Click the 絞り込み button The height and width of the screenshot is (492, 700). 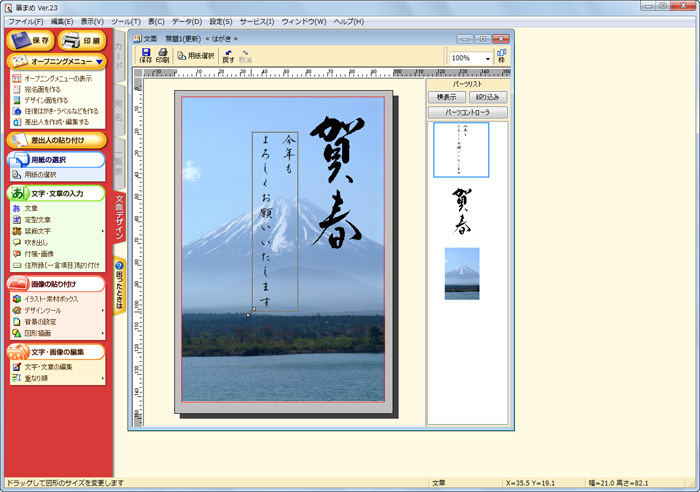(488, 97)
